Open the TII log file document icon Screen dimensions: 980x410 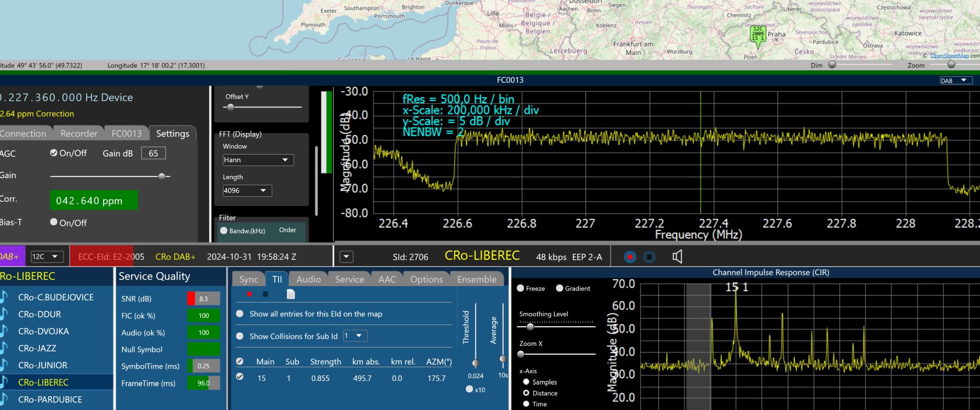290,294
